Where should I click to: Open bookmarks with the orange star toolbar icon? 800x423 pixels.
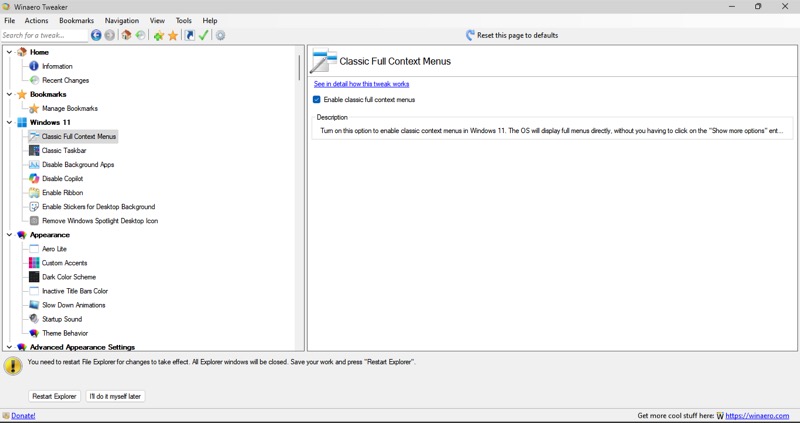(173, 35)
